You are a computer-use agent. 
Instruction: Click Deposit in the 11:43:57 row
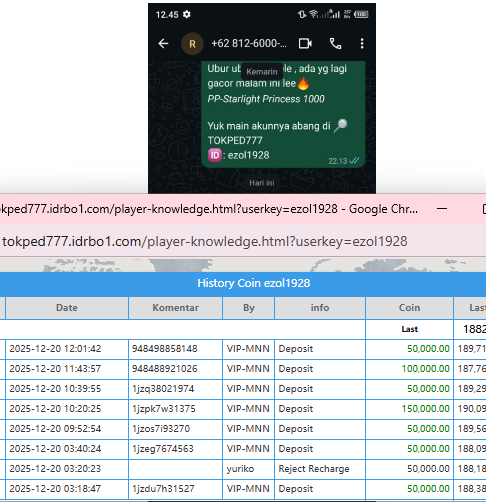296,369
